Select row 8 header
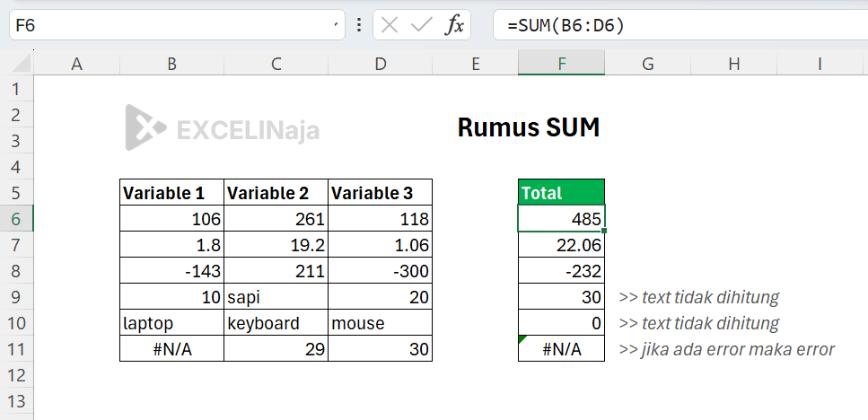The width and height of the screenshot is (868, 420). pos(17,271)
